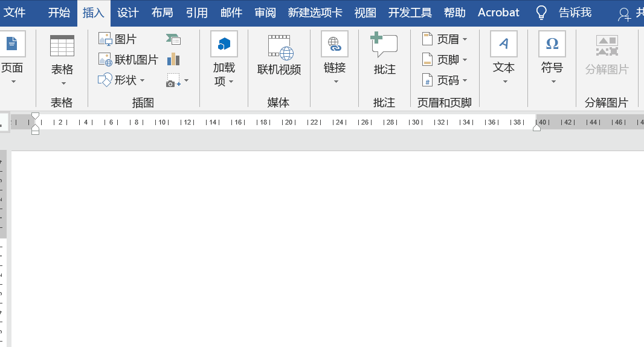The height and width of the screenshot is (347, 644).
Task: Click the 链接 link icon
Action: tap(335, 44)
